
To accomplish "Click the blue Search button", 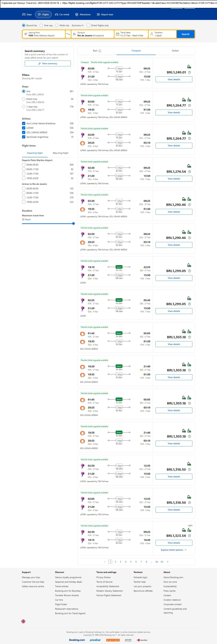I will coord(185,34).
